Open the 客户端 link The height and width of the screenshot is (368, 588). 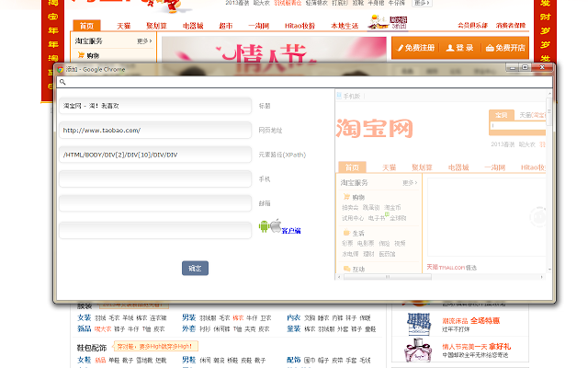[x=291, y=231]
